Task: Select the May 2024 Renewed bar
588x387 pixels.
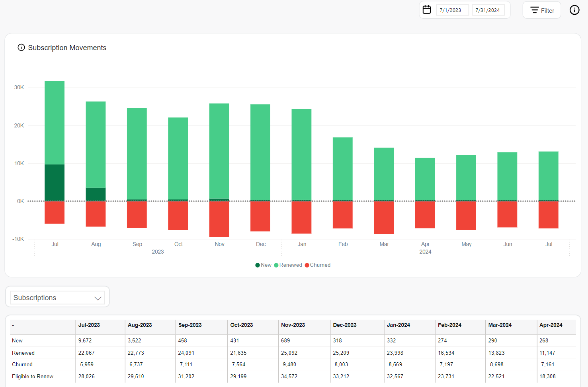Action: [x=466, y=178]
